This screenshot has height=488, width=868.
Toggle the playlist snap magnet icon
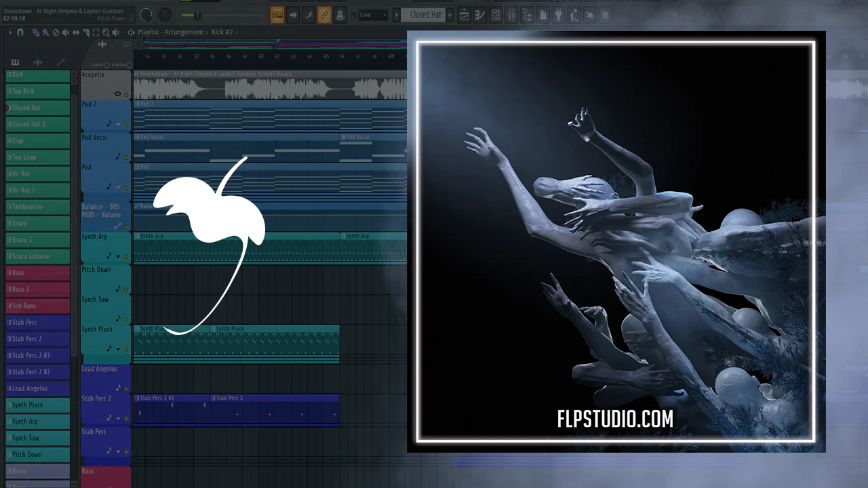[20, 32]
